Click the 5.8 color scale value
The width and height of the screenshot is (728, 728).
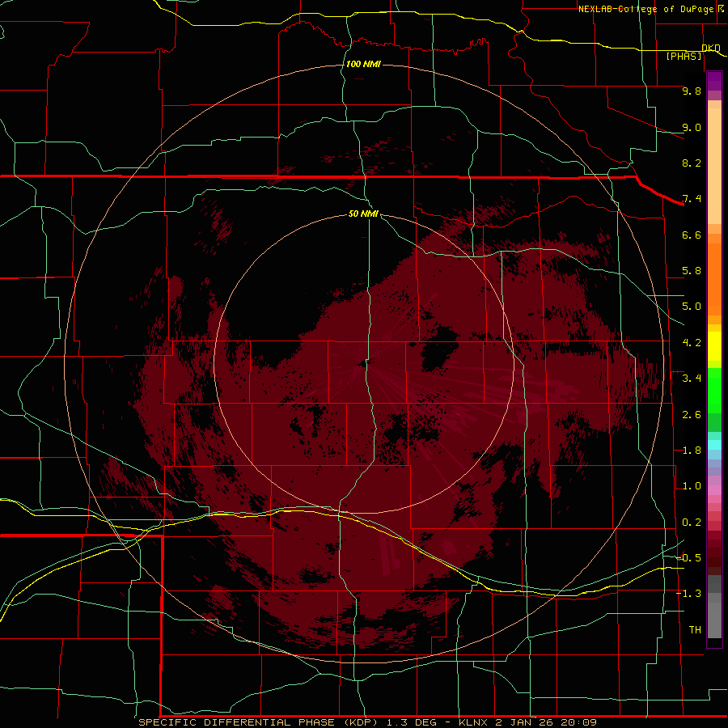click(x=692, y=271)
